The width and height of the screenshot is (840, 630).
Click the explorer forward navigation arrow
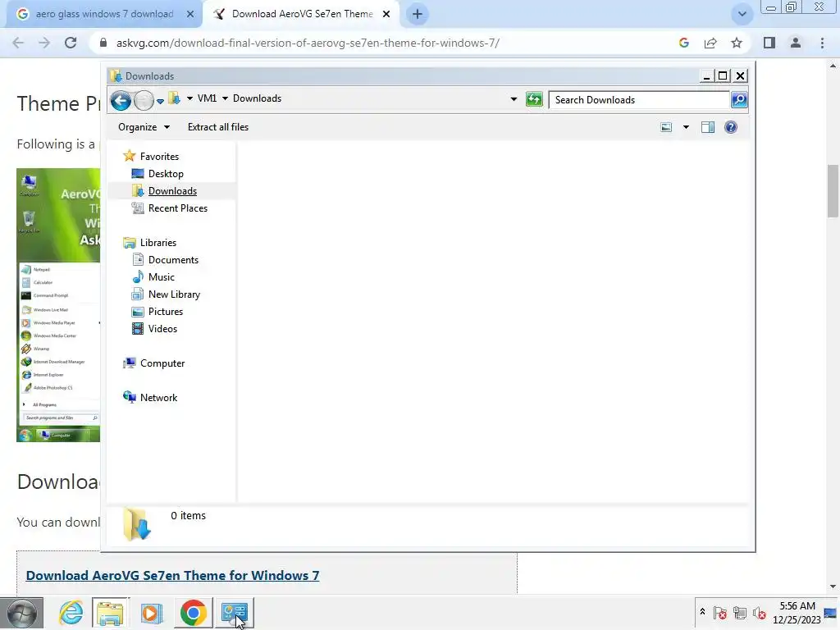click(x=144, y=100)
